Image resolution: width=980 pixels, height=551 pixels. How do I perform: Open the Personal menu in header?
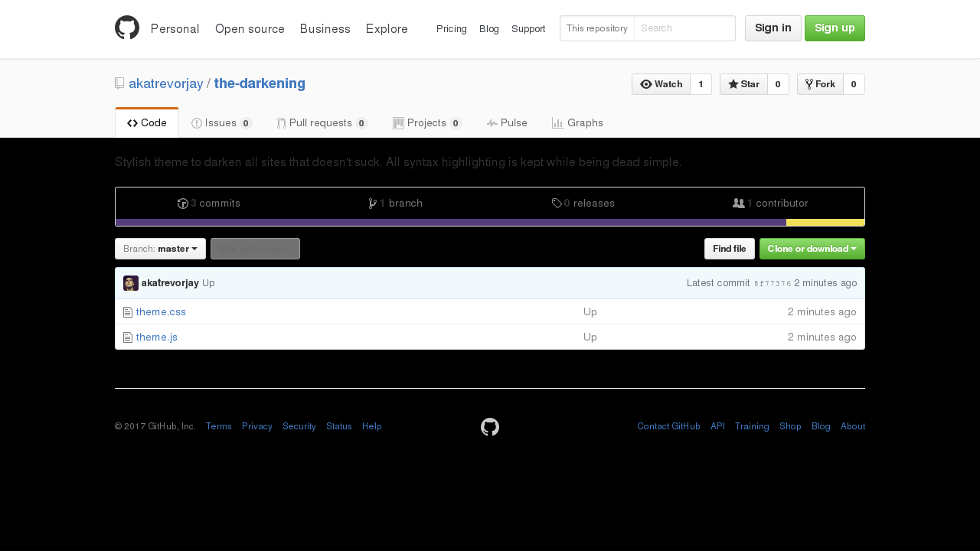(x=175, y=29)
